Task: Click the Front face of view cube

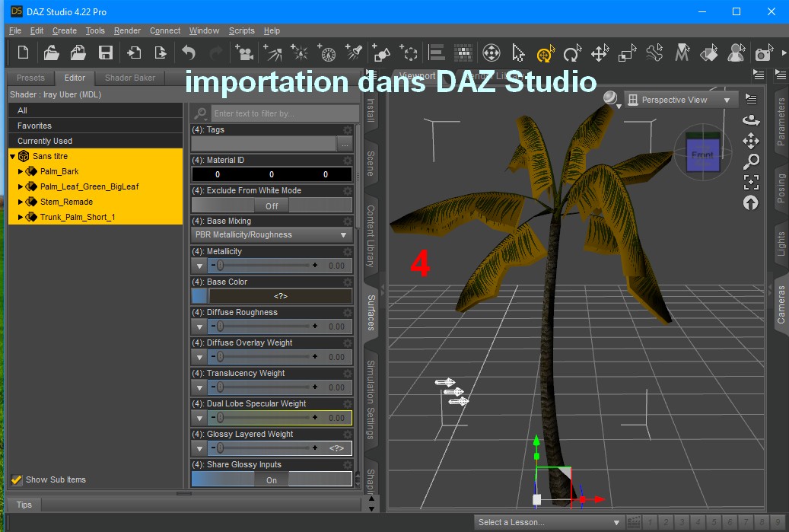Action: (x=702, y=155)
